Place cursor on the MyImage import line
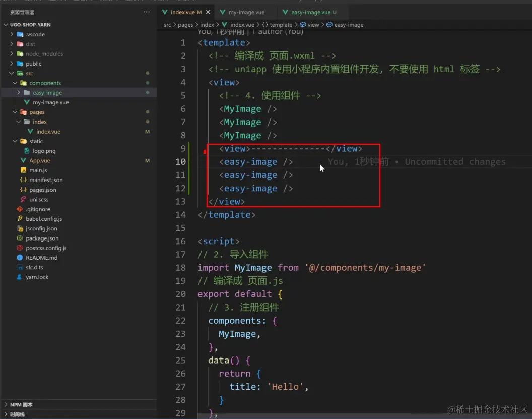 [x=311, y=268]
